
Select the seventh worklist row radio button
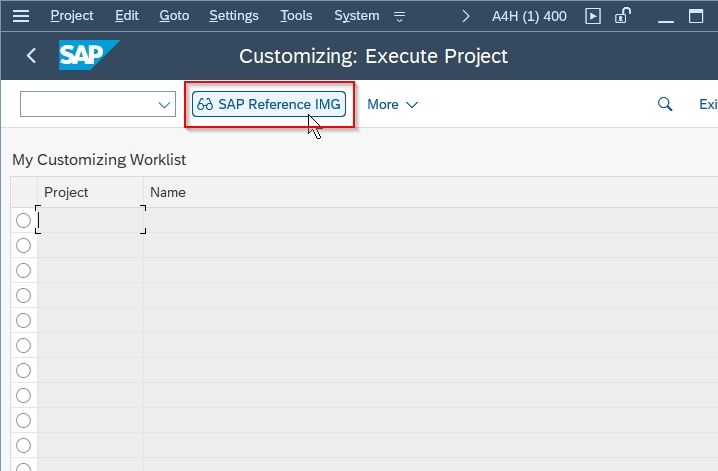point(23,370)
